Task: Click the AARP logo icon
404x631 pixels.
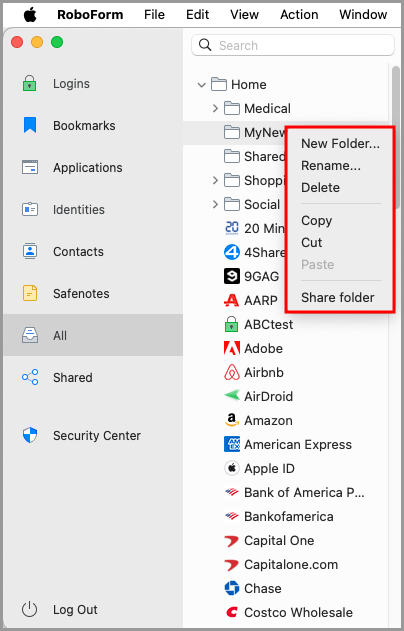Action: coord(232,300)
